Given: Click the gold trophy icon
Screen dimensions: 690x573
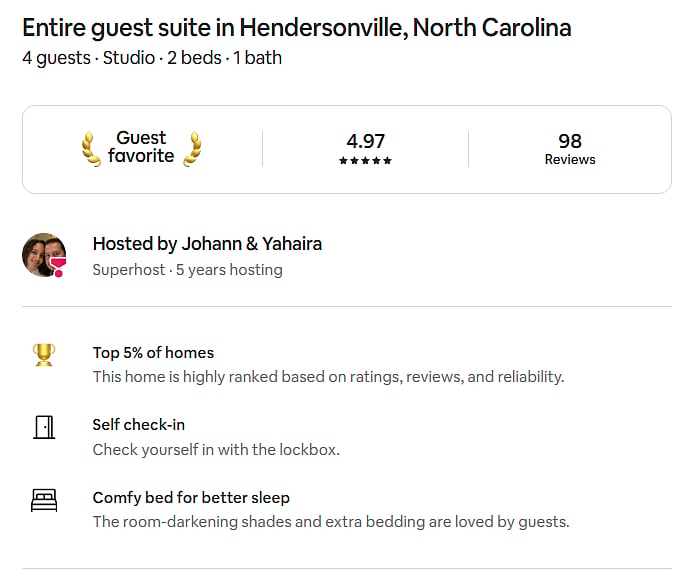Looking at the screenshot, I should 44,355.
